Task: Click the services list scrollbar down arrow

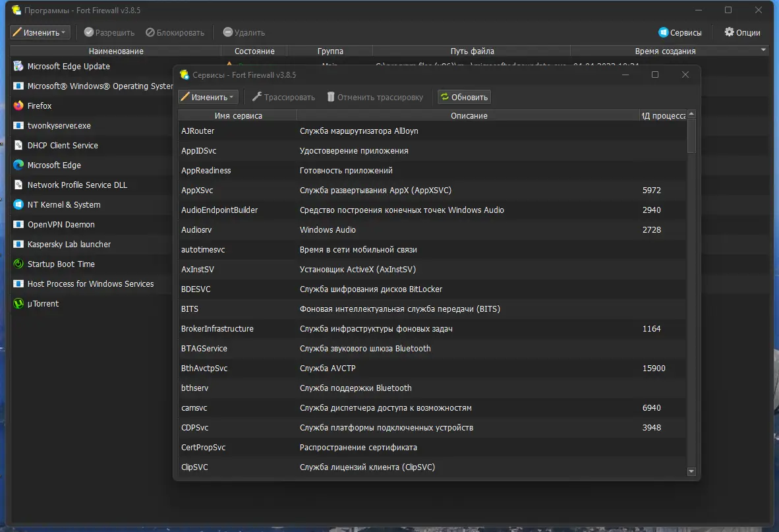Action: click(x=691, y=471)
